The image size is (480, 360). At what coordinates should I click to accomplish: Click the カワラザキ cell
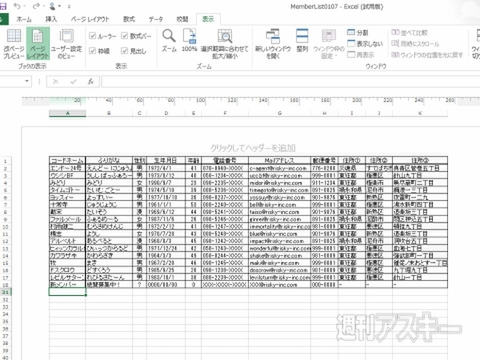tap(67, 255)
